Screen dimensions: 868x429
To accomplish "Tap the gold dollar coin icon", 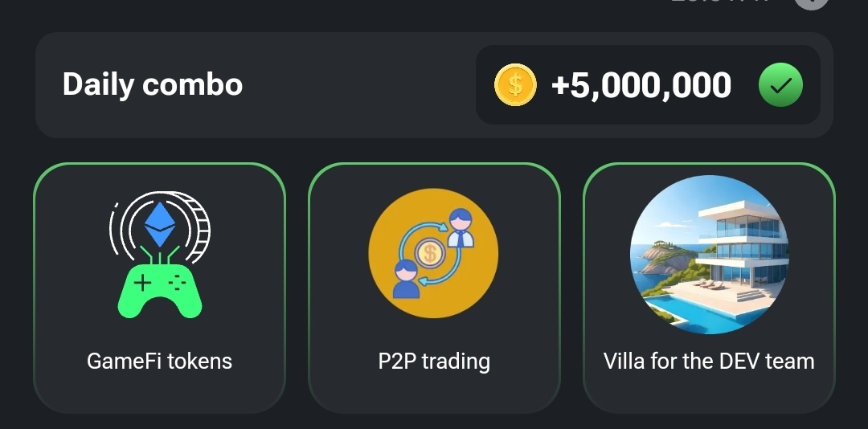I will coord(515,85).
